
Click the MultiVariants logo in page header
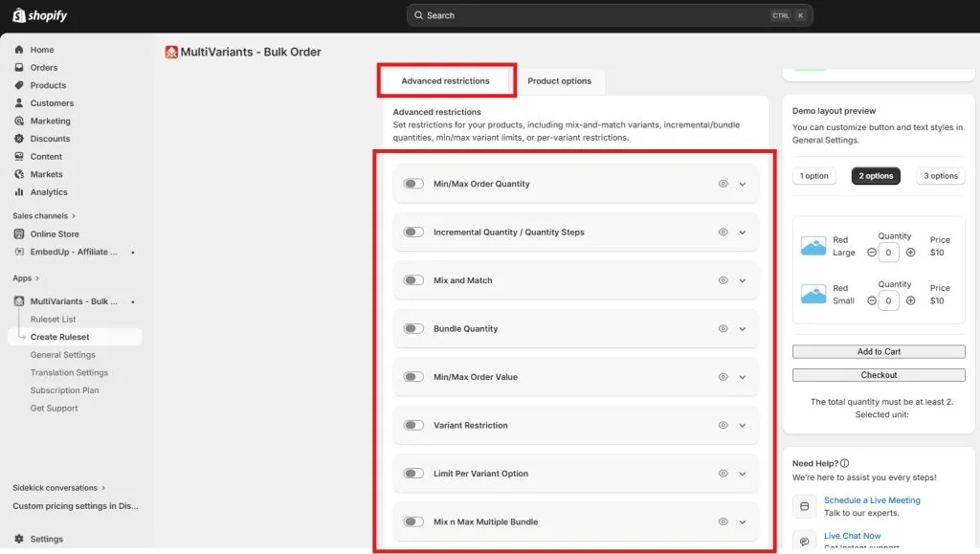pos(171,52)
